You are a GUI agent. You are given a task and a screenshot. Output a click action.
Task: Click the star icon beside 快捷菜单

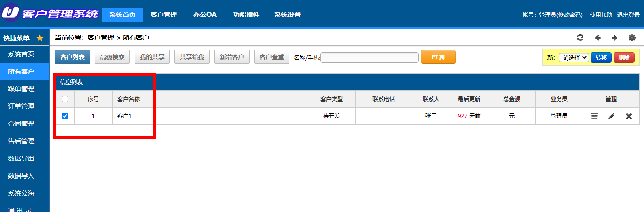[40, 38]
